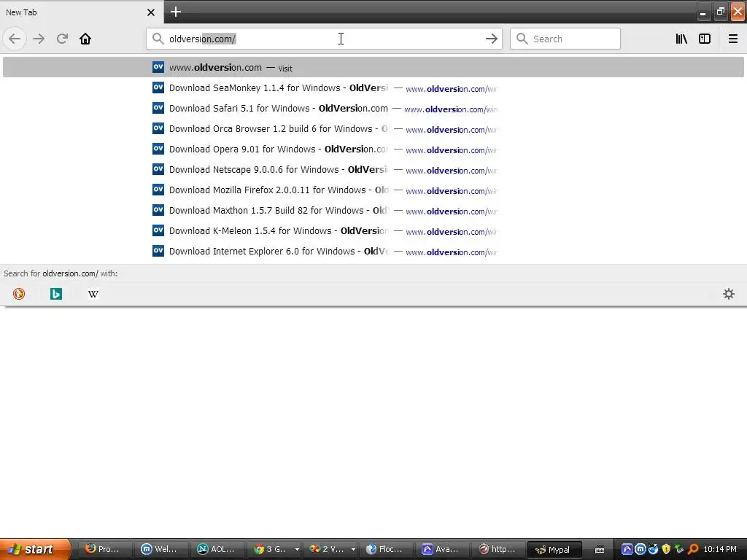This screenshot has height=560, width=747.
Task: Expand Chrome taskbar group dropdown arrow
Action: coord(297,549)
